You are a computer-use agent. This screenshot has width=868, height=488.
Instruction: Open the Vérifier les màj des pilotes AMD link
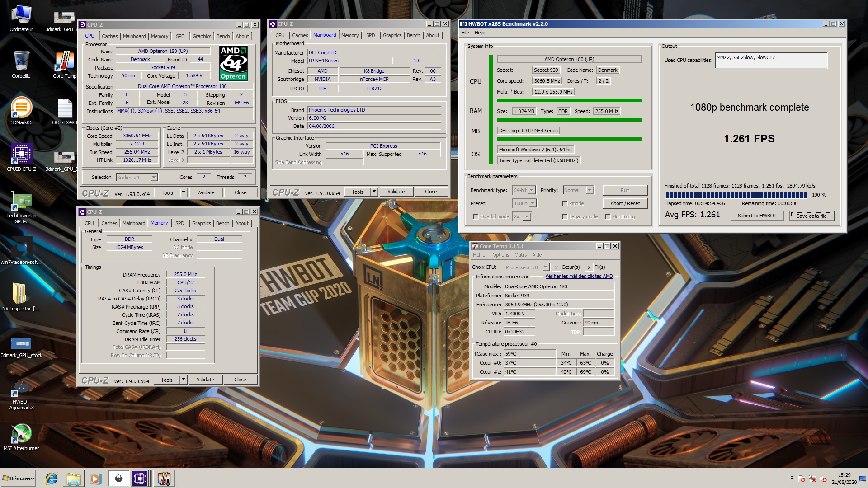pos(579,276)
